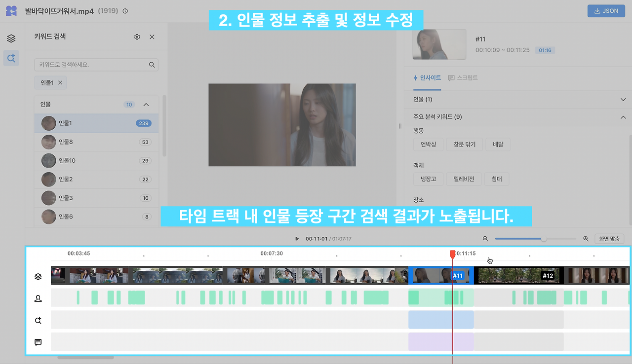The width and height of the screenshot is (632, 364).
Task: Open keyword search settings gear
Action: click(137, 36)
